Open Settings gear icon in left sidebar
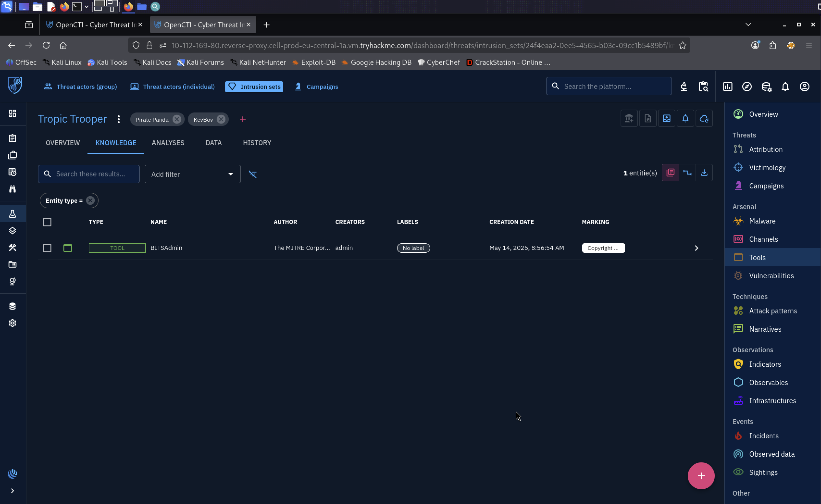821x504 pixels. click(x=13, y=323)
